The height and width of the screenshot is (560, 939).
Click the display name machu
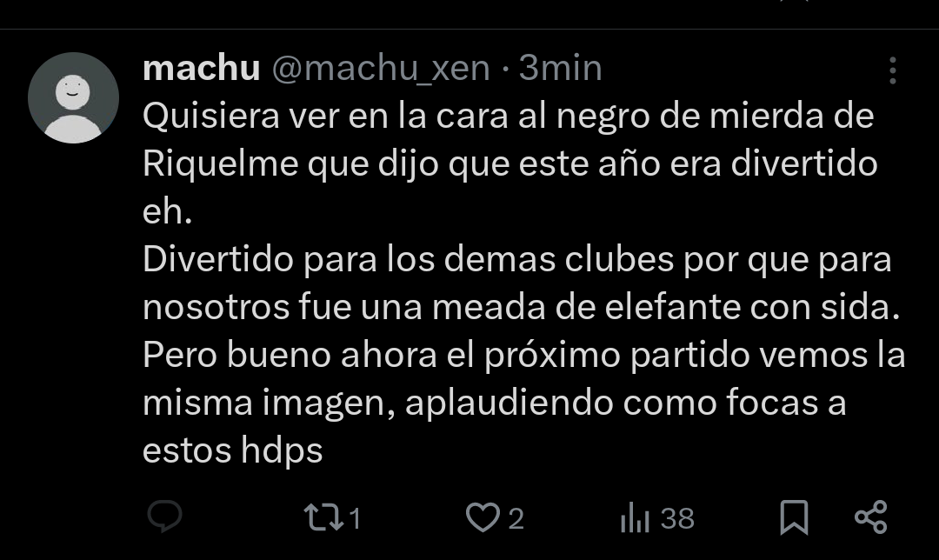click(x=201, y=68)
